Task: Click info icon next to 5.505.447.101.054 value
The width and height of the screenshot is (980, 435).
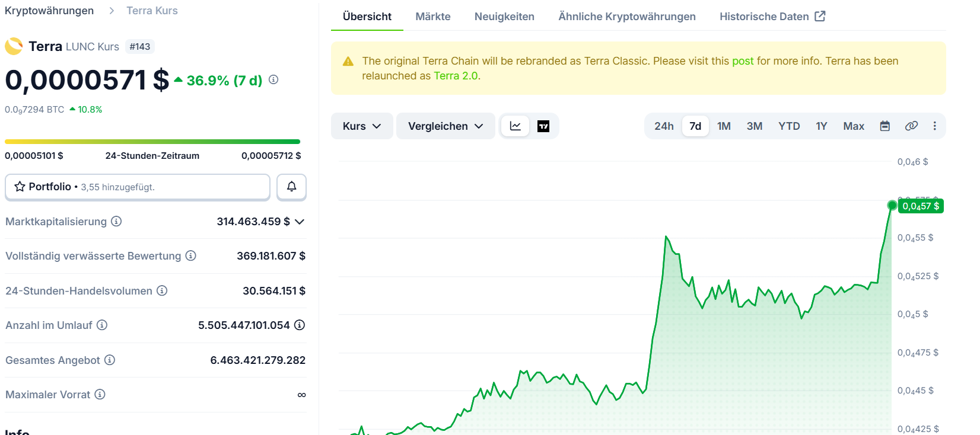Action: tap(300, 325)
